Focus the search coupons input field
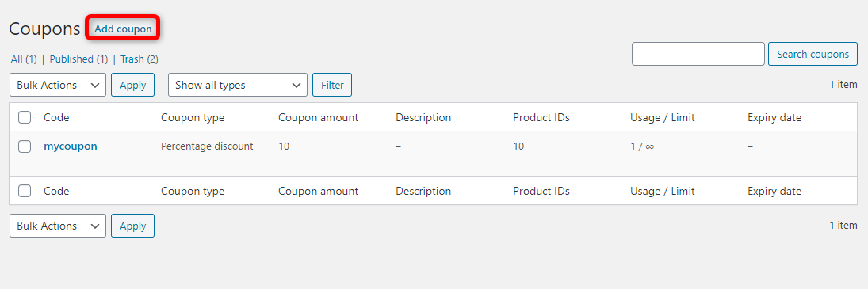Viewport: 868px width, 289px height. point(698,54)
